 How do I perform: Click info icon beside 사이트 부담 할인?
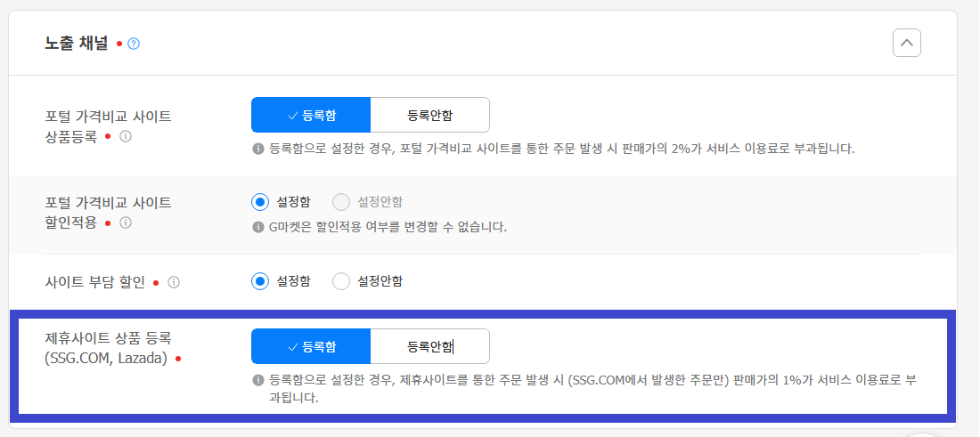pos(174,282)
